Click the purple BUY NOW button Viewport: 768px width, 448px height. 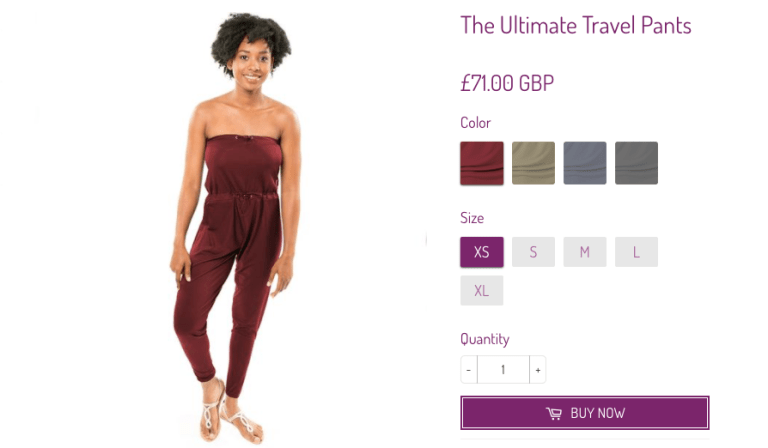[x=585, y=413]
